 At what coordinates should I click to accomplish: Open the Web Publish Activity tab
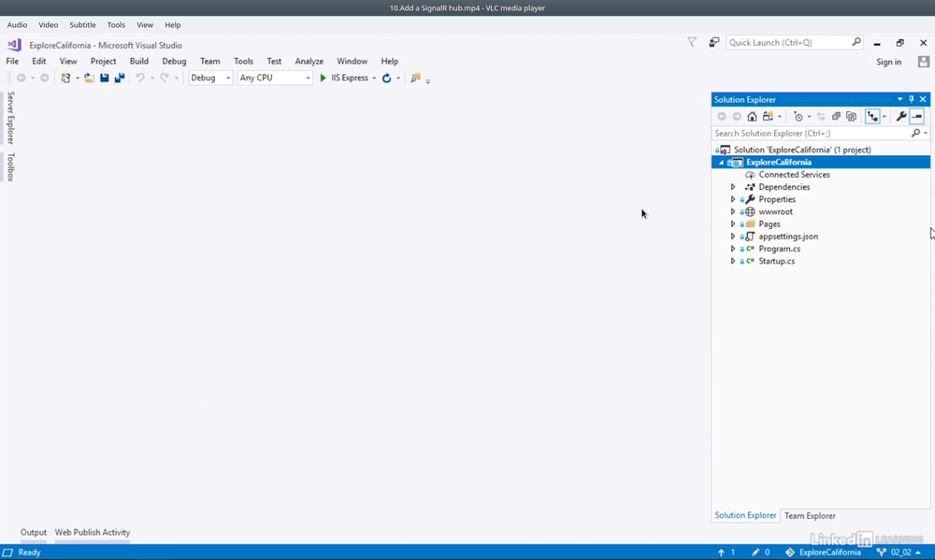coord(93,532)
